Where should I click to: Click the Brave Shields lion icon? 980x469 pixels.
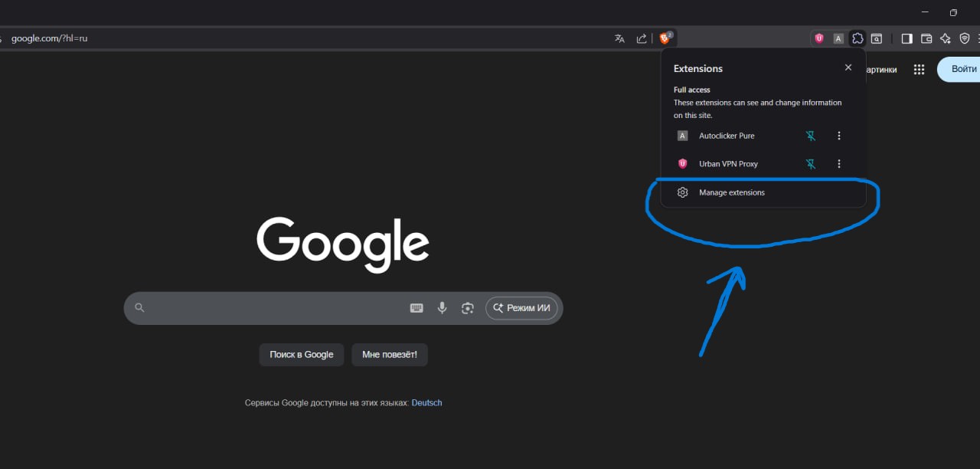(665, 38)
